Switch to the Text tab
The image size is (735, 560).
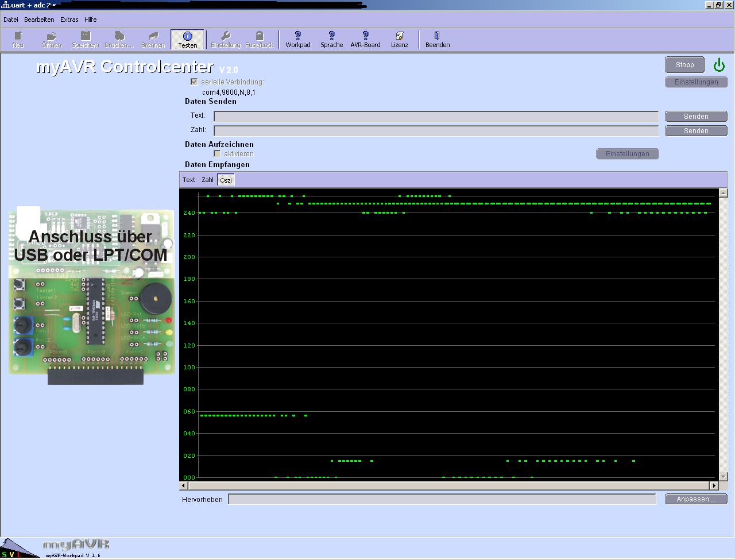[x=189, y=180]
